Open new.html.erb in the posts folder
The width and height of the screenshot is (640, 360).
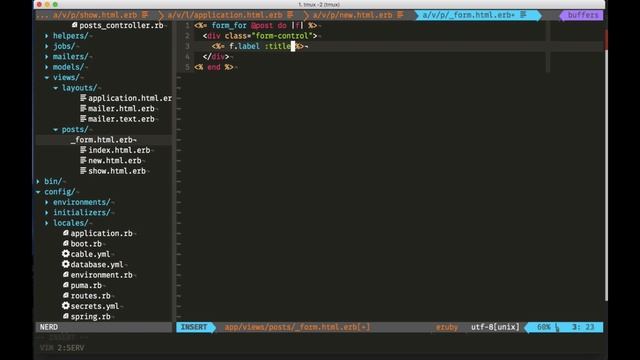coord(115,161)
